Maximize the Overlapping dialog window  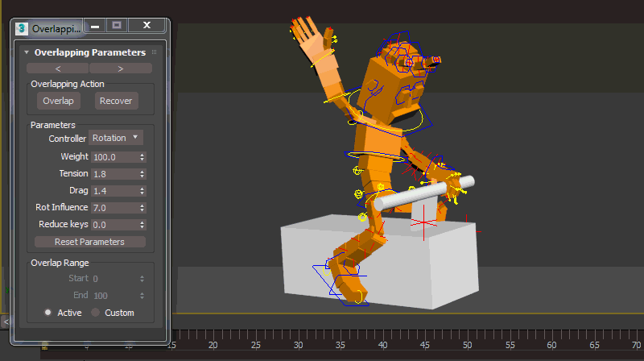tap(118, 27)
